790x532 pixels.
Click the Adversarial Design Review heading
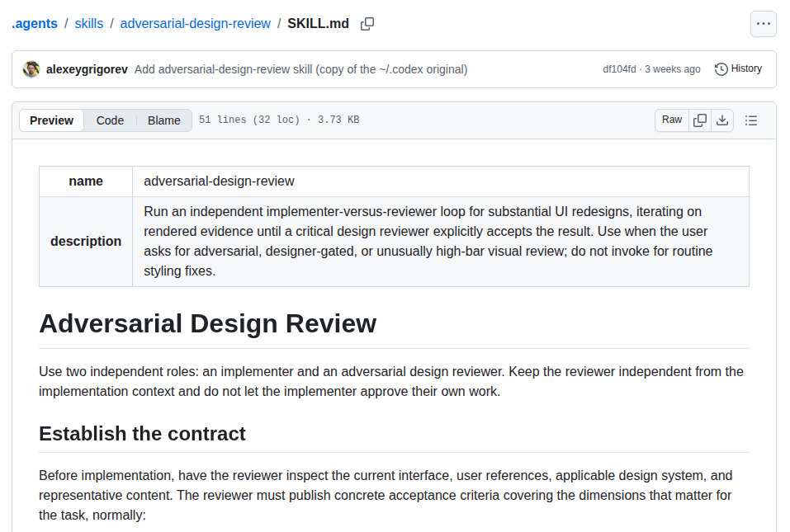(207, 323)
